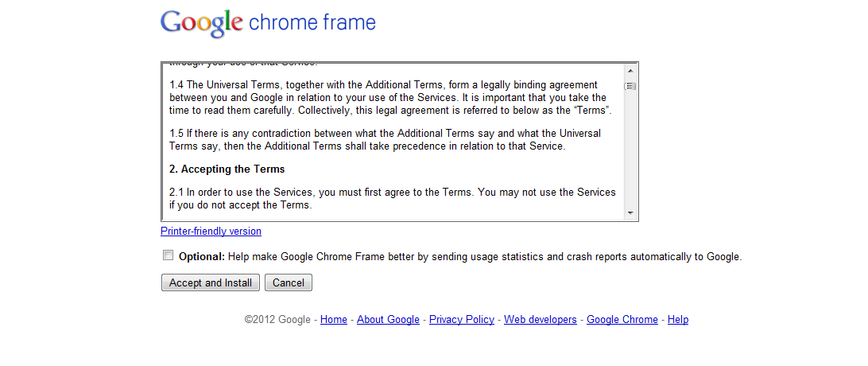
Task: Click the scrollbar thumb in terms box
Action: click(630, 86)
